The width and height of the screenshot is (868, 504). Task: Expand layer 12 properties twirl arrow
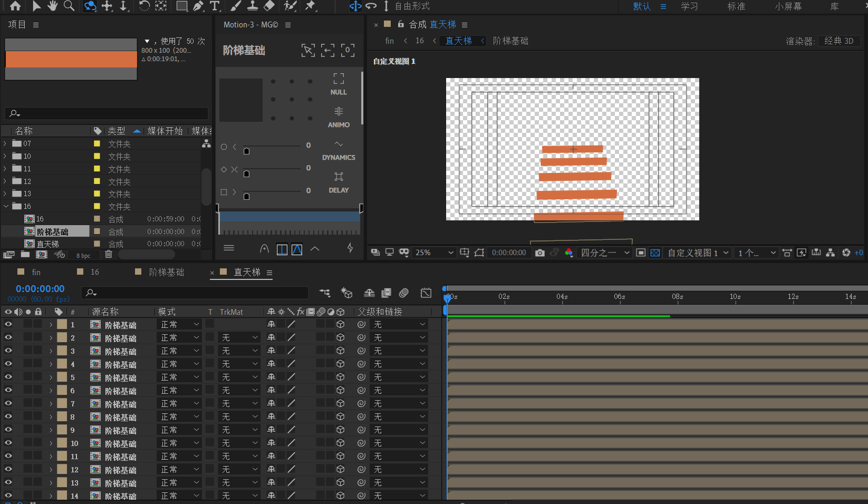point(51,469)
